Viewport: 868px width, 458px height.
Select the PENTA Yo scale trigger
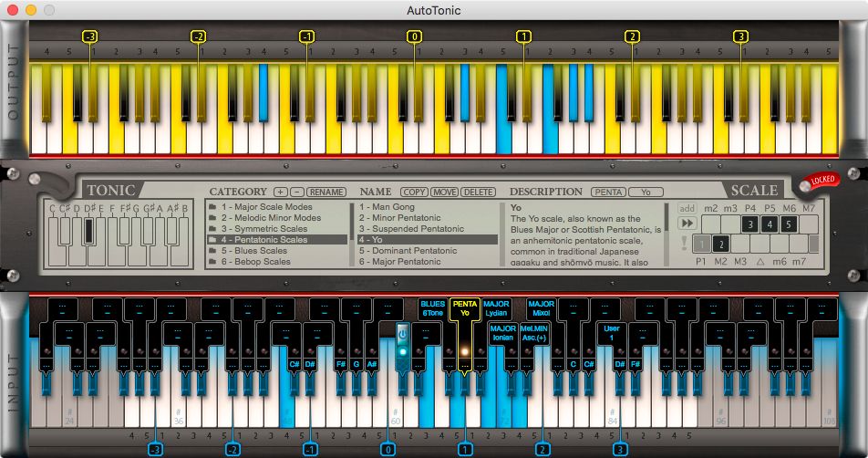tap(464, 308)
